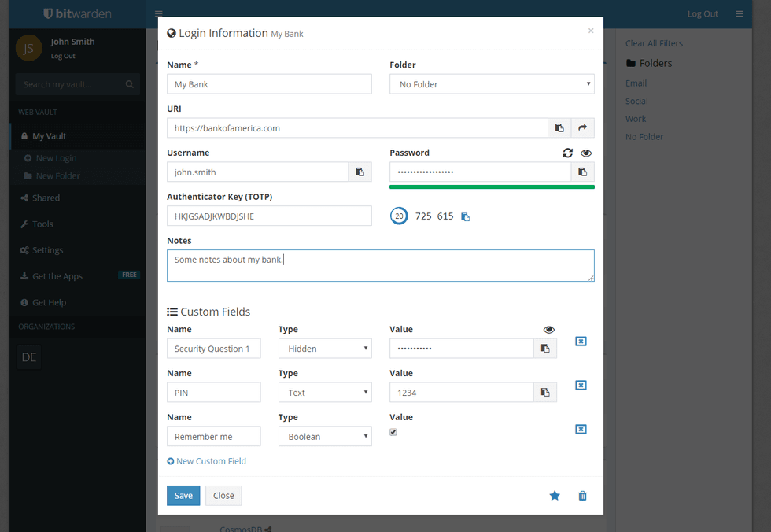Click the Authenticator Key TOTP field
Image resolution: width=771 pixels, height=532 pixels.
click(x=269, y=216)
